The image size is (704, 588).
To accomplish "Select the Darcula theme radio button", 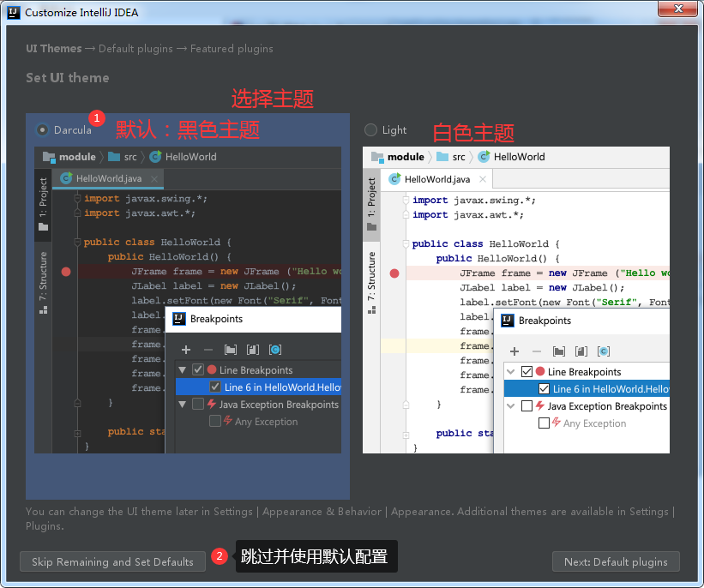I will click(42, 130).
